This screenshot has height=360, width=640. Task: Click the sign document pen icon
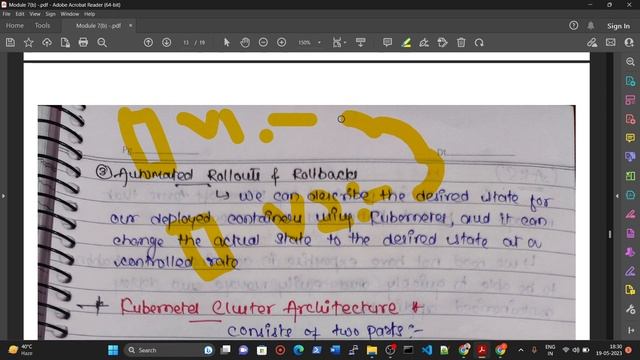[424, 42]
